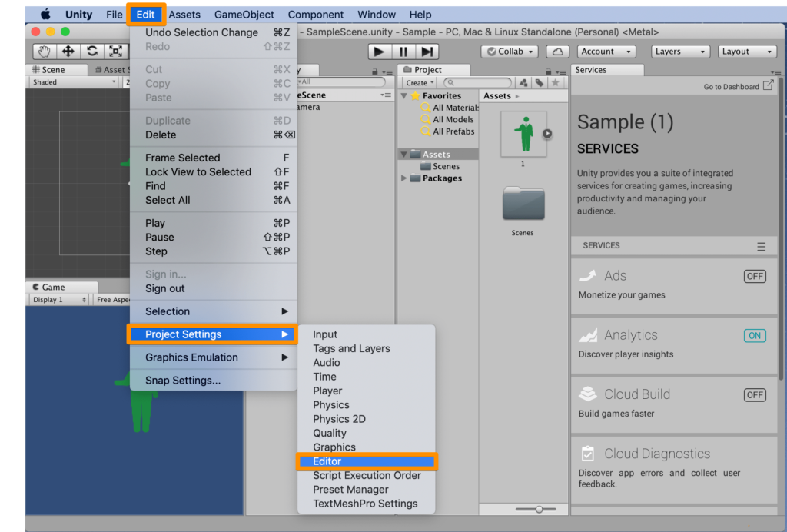Choose Tags and Layers in submenu
787x532 pixels.
(x=367, y=348)
